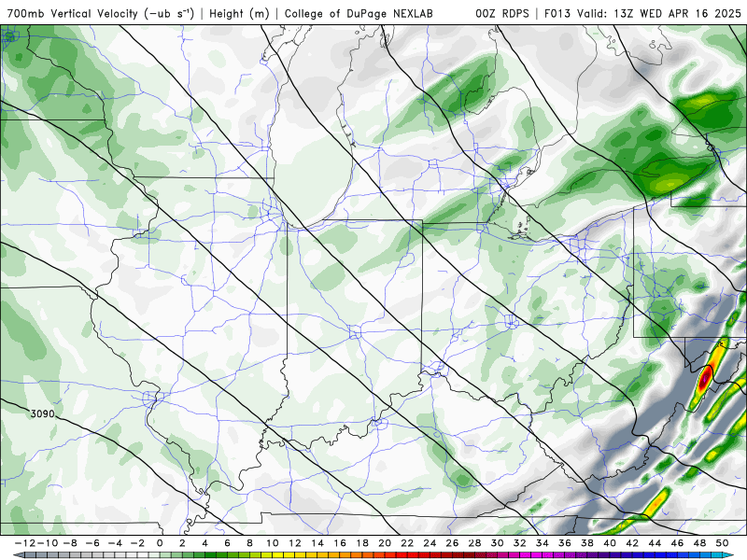Select colorbar label "18"

(362, 543)
